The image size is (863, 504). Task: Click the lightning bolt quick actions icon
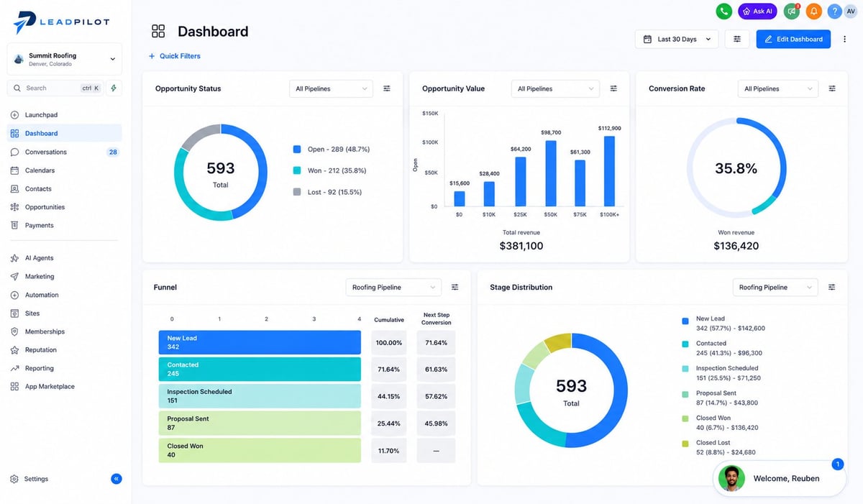[x=114, y=88]
